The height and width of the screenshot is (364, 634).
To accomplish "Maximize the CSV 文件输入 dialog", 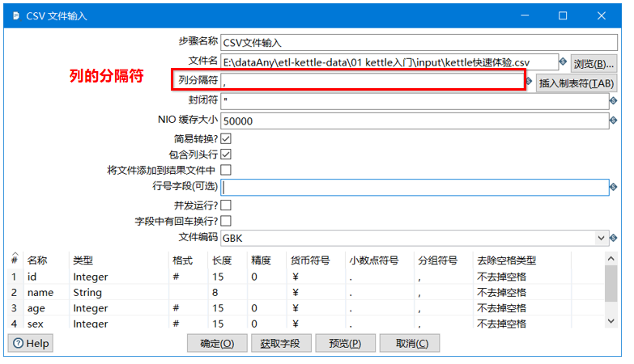I will click(563, 15).
